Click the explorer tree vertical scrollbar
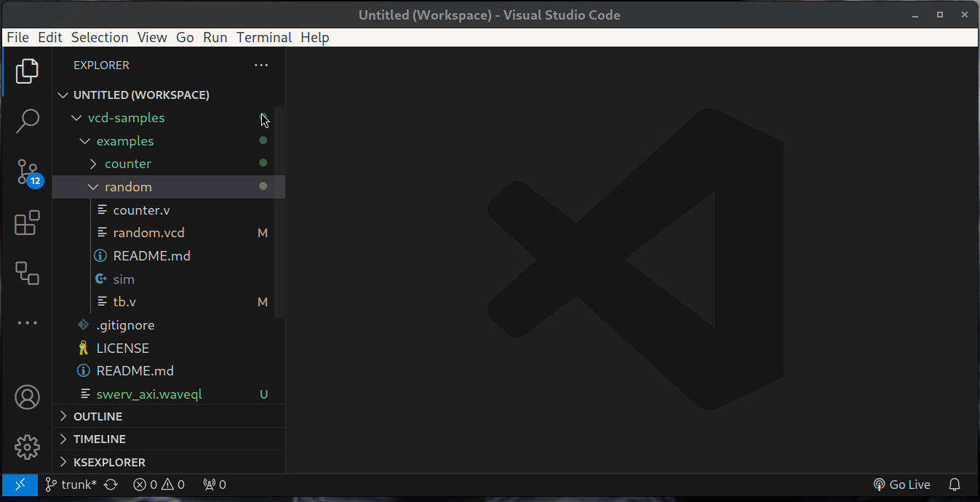Screen dimensions: 980x502 point(279,212)
